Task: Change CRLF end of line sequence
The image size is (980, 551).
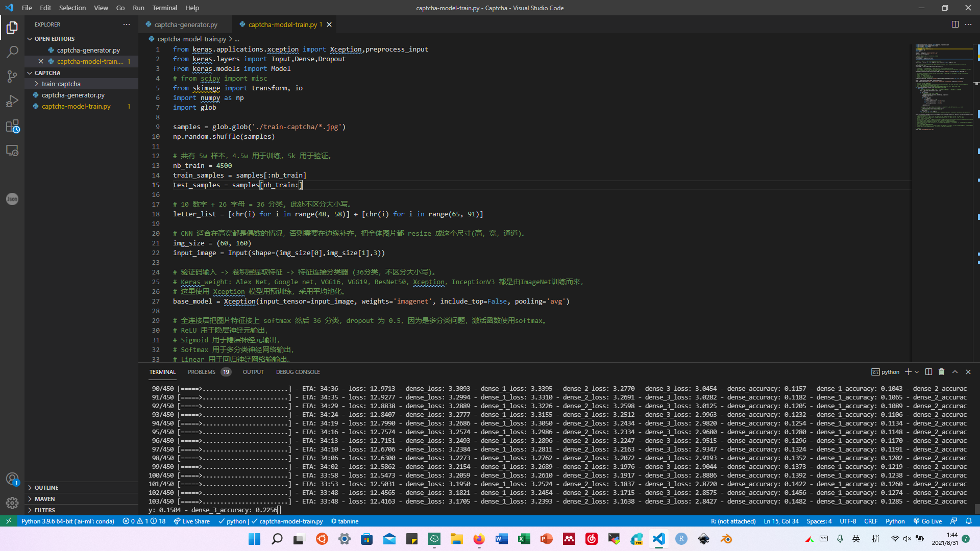Action: [871, 521]
